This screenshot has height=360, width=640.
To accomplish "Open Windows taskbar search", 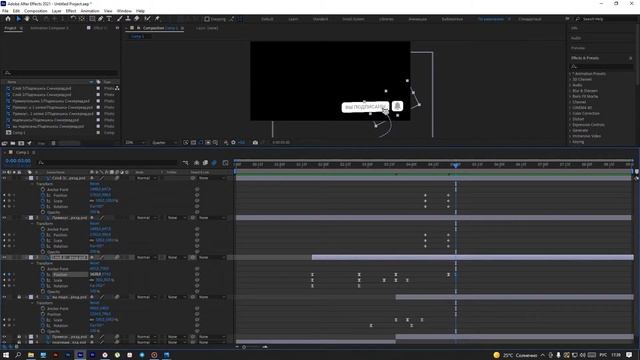I will point(18,355).
